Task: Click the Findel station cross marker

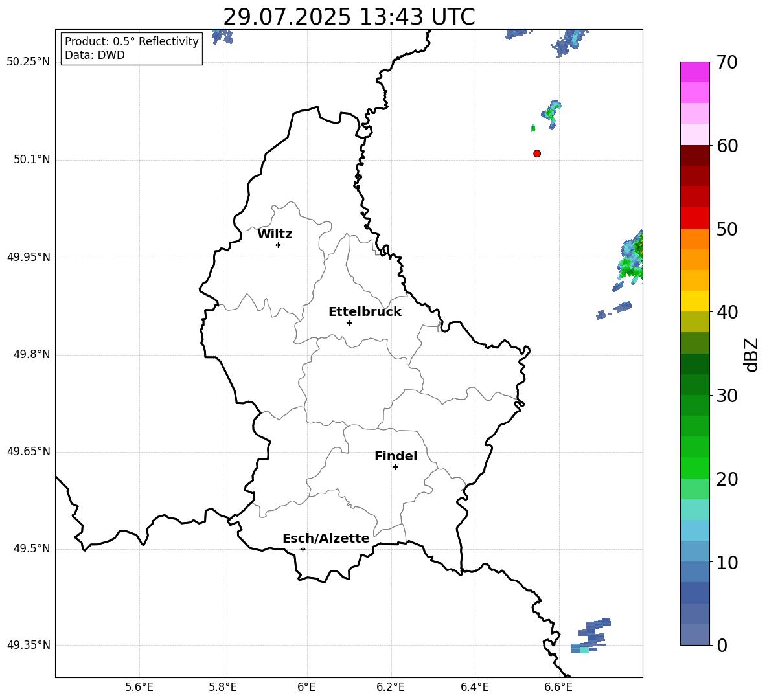Action: click(x=395, y=467)
